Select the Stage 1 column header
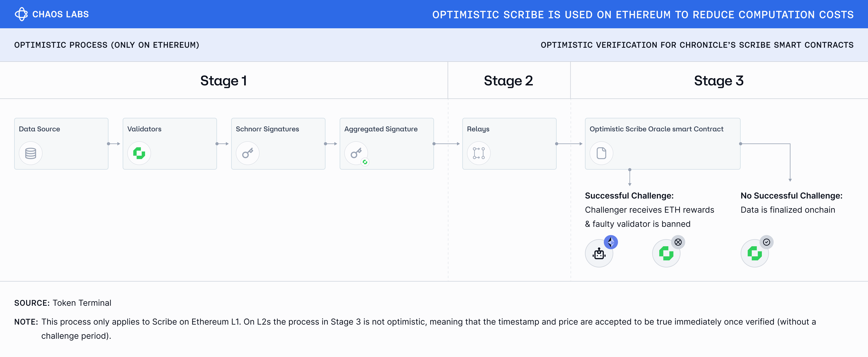The image size is (868, 357). coord(224,81)
